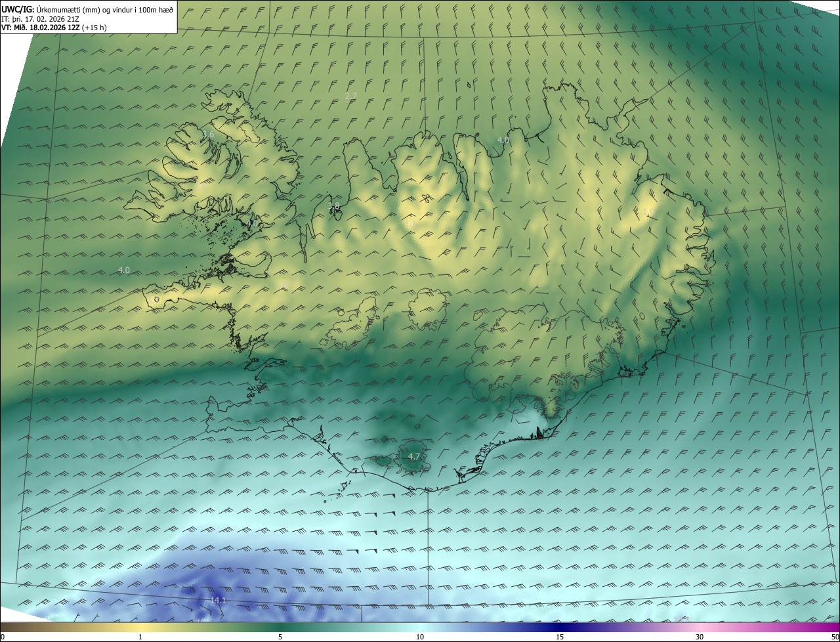Click the "1" tick on the color scale
840x642 pixels.
(x=140, y=637)
